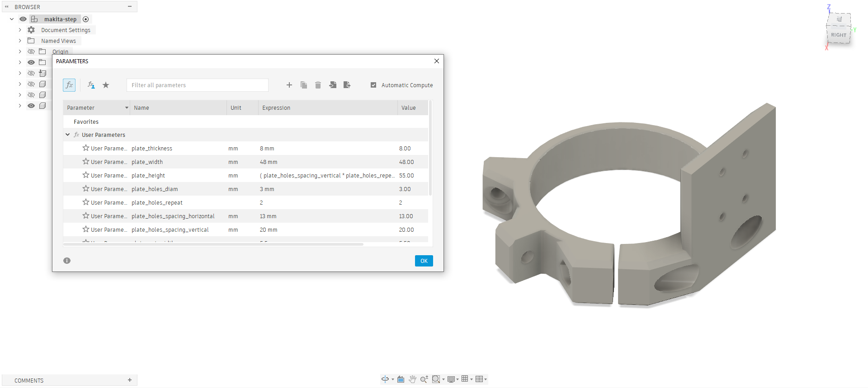Click the import parameters icon
The height and width of the screenshot is (388, 868).
(x=333, y=85)
